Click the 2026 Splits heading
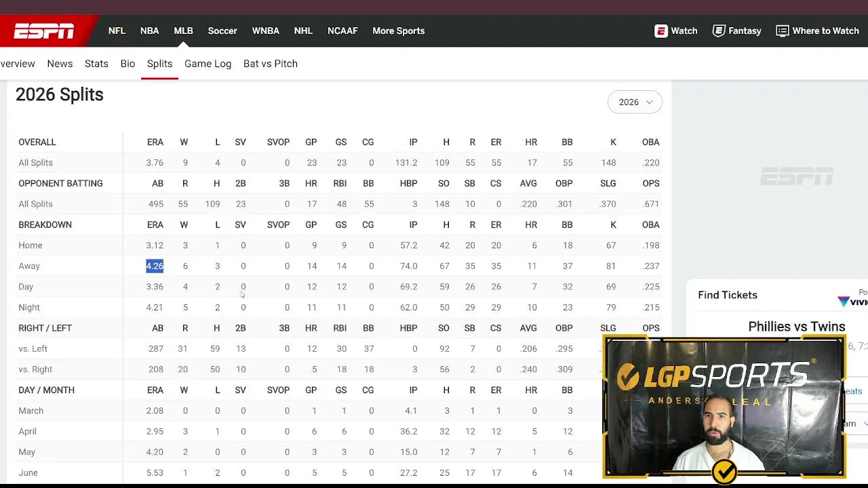The image size is (868, 488). pyautogui.click(x=60, y=95)
